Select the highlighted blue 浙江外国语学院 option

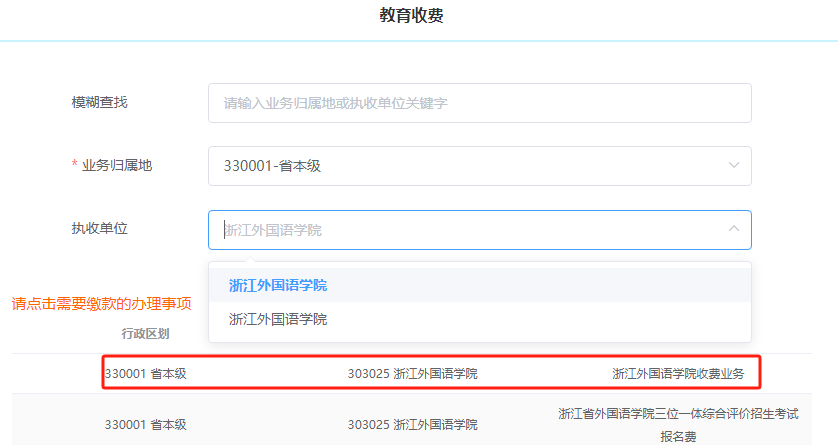[278, 285]
